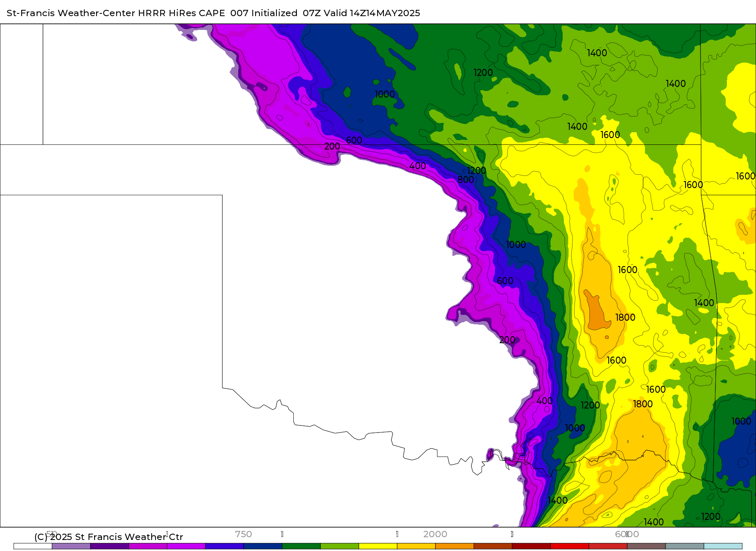
Task: Pick the dark maroon legend swatch
Action: 532,546
